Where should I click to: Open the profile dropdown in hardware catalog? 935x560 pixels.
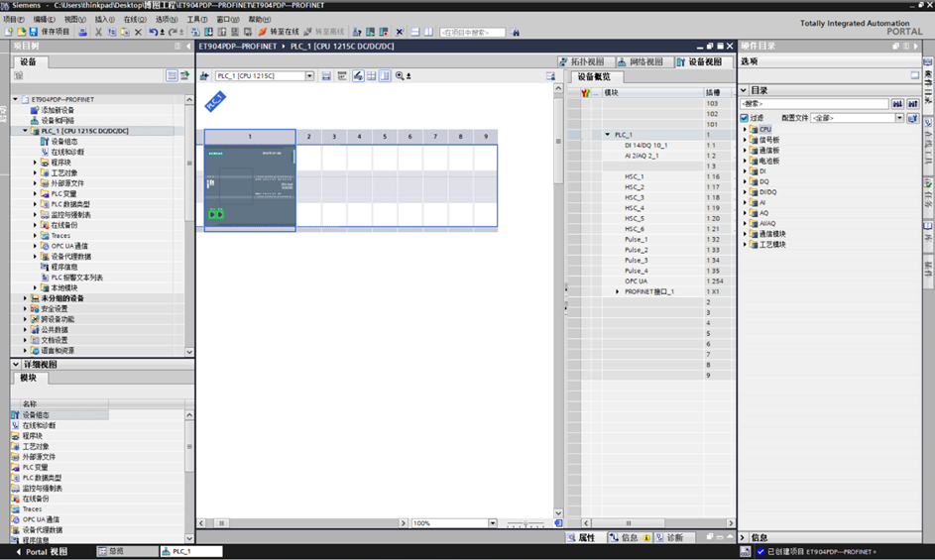[899, 118]
